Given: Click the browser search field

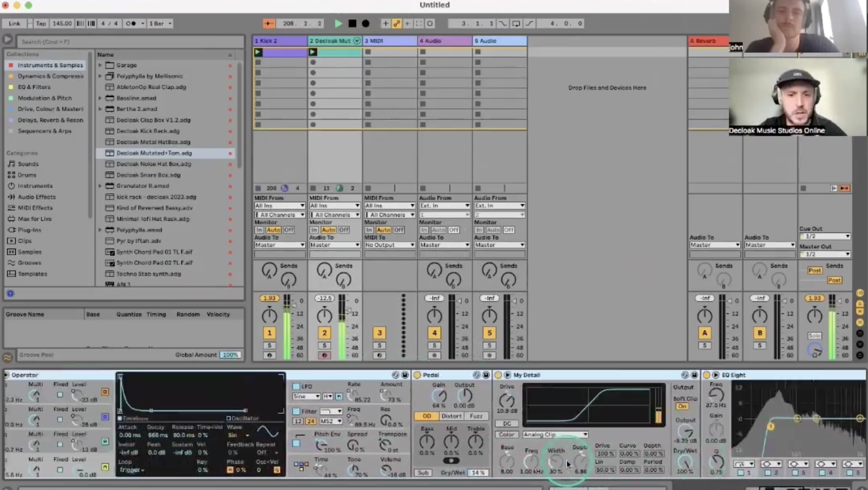Looking at the screenshot, I should click(130, 41).
